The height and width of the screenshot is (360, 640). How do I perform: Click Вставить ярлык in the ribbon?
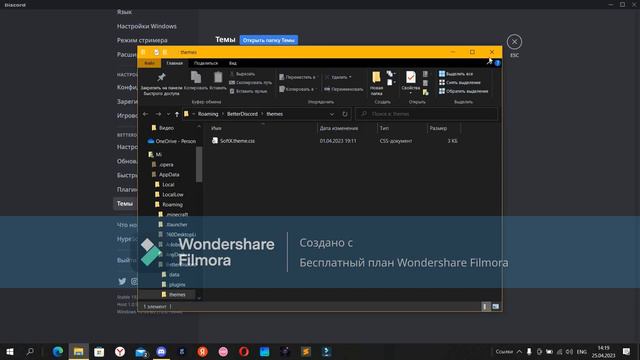[x=249, y=91]
